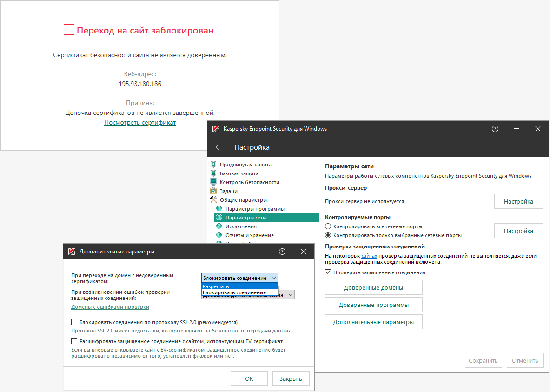
Task: Choose Блокировать соединение in the dropdown list
Action: pos(239,292)
